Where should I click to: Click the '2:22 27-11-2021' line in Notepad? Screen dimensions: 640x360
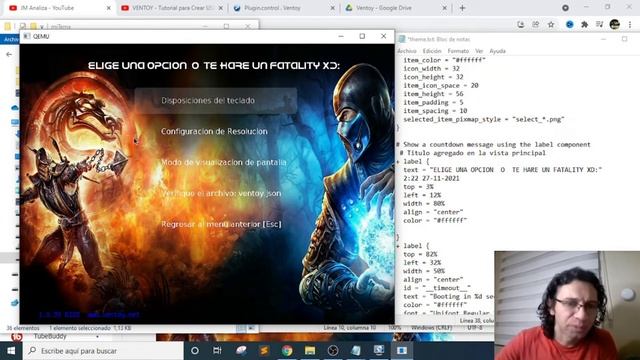pyautogui.click(x=431, y=178)
